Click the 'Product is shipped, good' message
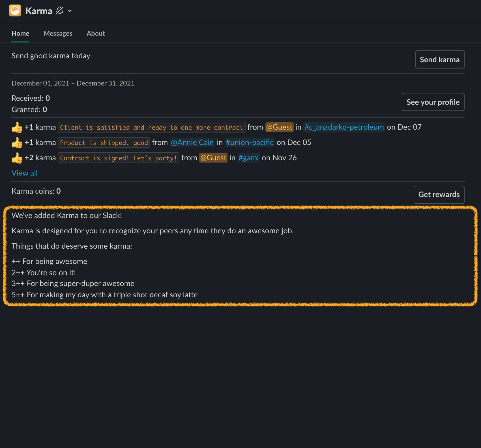Screen dimensions: 481x448 coord(104,143)
